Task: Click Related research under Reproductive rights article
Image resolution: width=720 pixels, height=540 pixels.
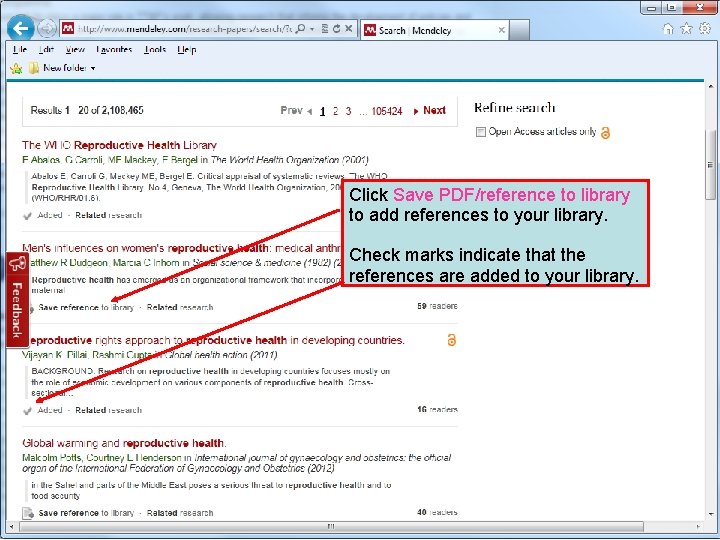Action: click(x=108, y=410)
